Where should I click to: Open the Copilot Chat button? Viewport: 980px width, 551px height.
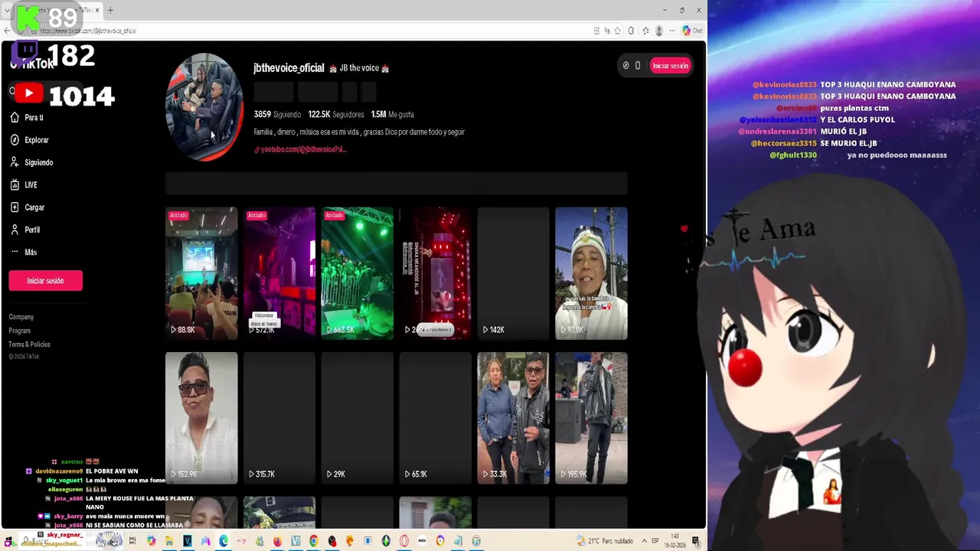click(692, 31)
